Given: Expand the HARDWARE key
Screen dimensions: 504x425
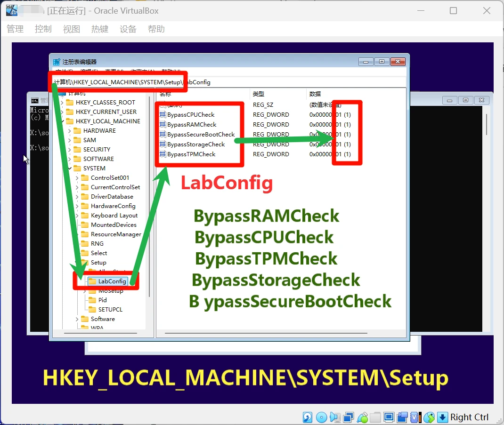Looking at the screenshot, I should pos(69,131).
